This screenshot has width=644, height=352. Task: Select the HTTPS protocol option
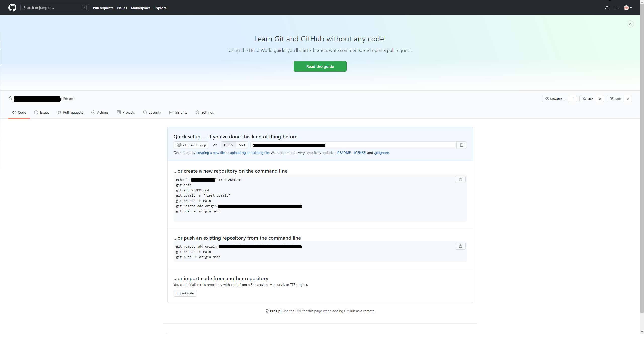pos(228,145)
